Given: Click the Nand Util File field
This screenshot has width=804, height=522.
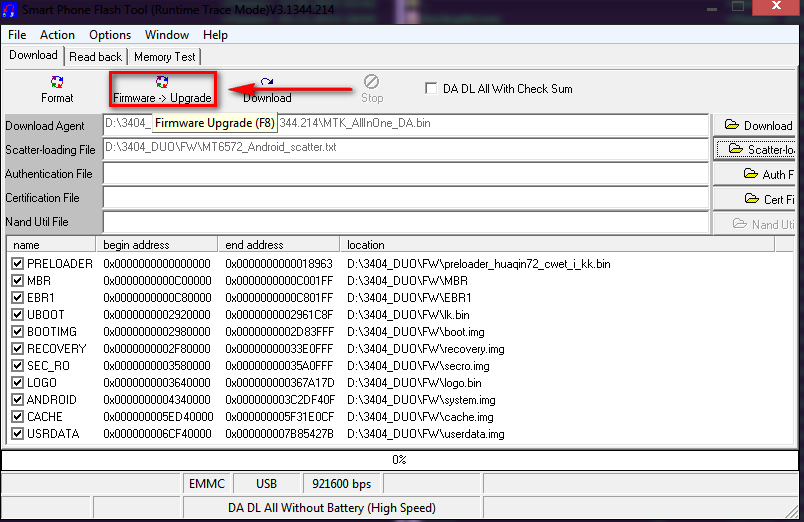Looking at the screenshot, I should click(406, 222).
